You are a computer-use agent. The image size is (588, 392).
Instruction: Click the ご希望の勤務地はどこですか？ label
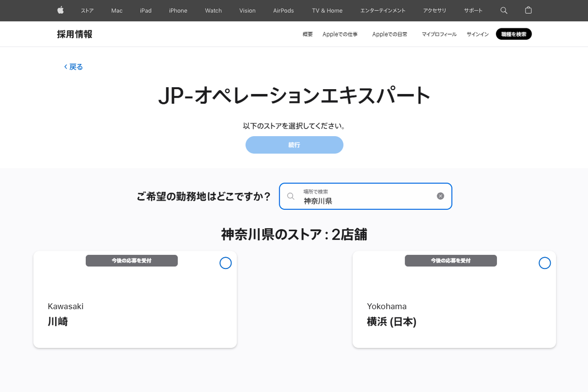(x=204, y=196)
